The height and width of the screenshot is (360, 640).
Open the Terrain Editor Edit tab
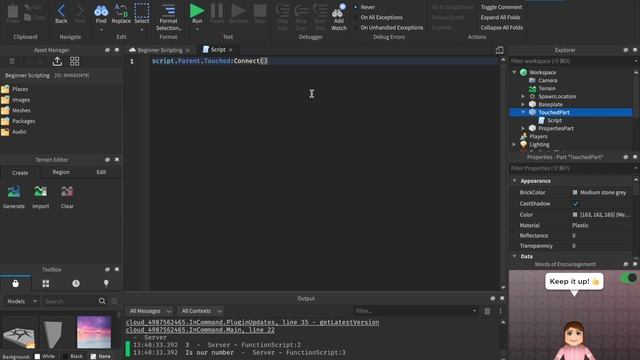[x=101, y=172]
